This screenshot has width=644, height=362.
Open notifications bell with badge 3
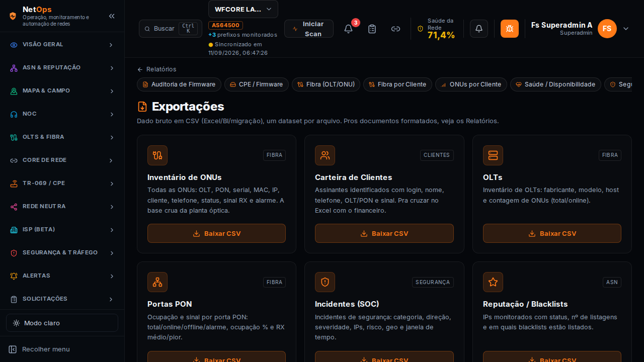(x=348, y=29)
